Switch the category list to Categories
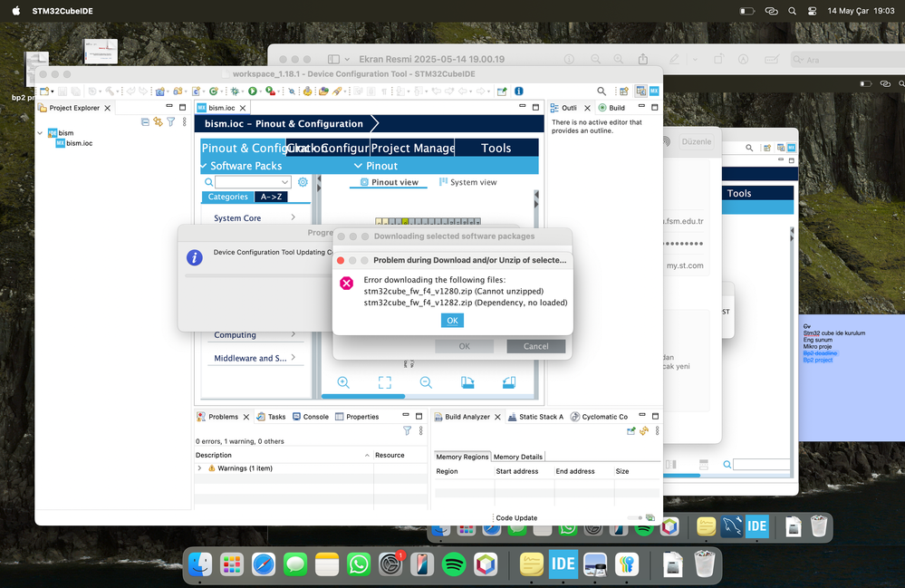The image size is (905, 588). (x=227, y=197)
